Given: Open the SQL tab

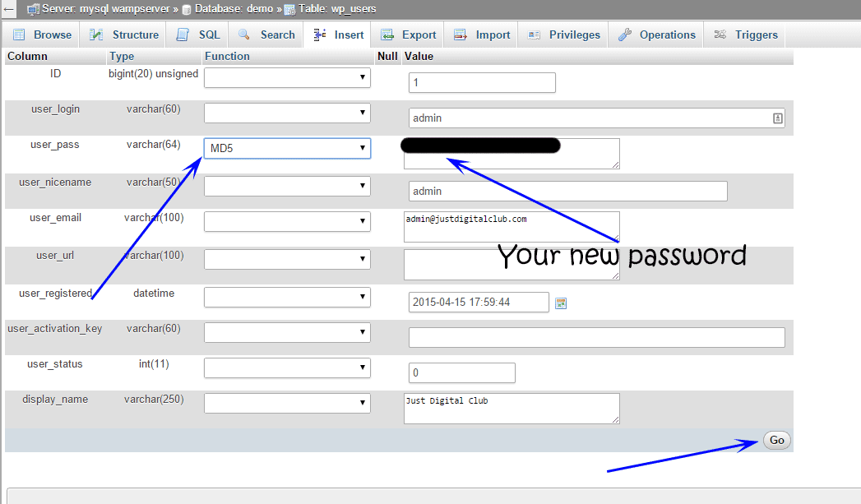Looking at the screenshot, I should click(198, 35).
